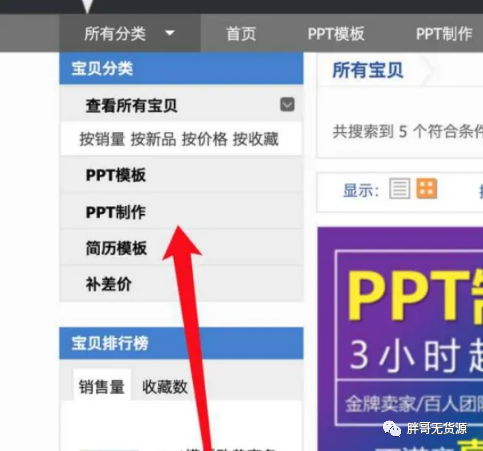Sort items via 按新品 link
The width and height of the screenshot is (483, 451).
[x=153, y=139]
